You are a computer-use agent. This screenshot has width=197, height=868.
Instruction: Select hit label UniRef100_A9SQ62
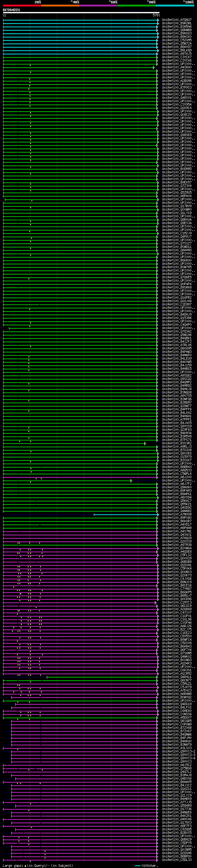tap(177, 376)
